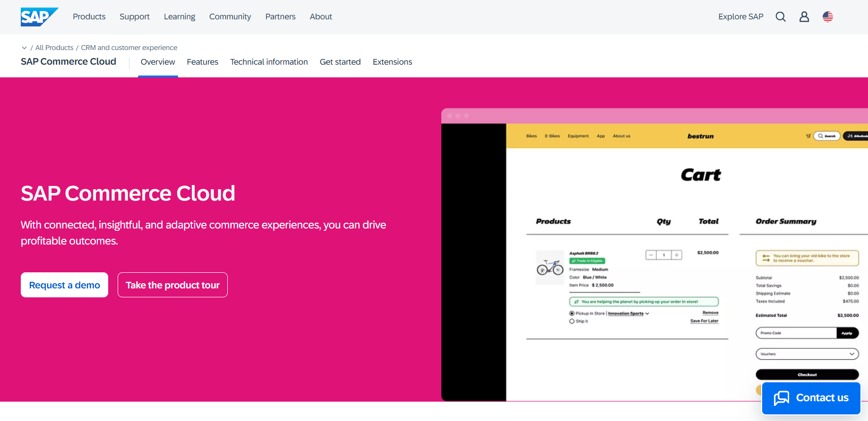
Task: Open the About menu
Action: [321, 17]
